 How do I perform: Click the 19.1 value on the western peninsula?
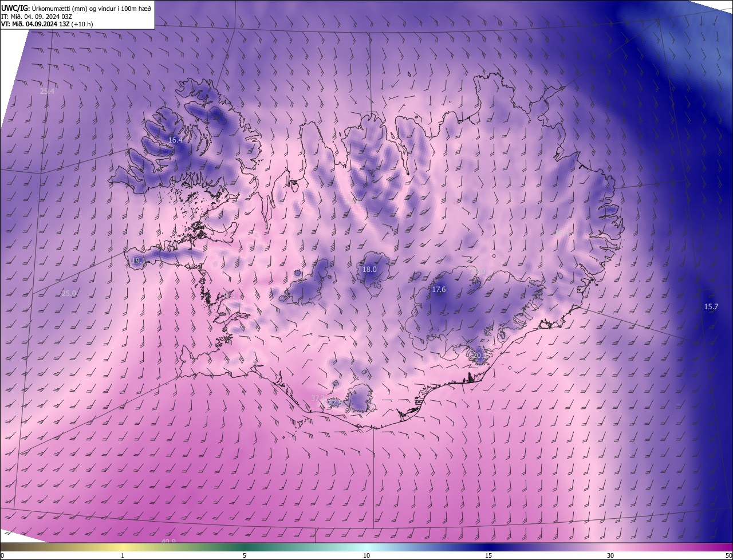coord(139,261)
